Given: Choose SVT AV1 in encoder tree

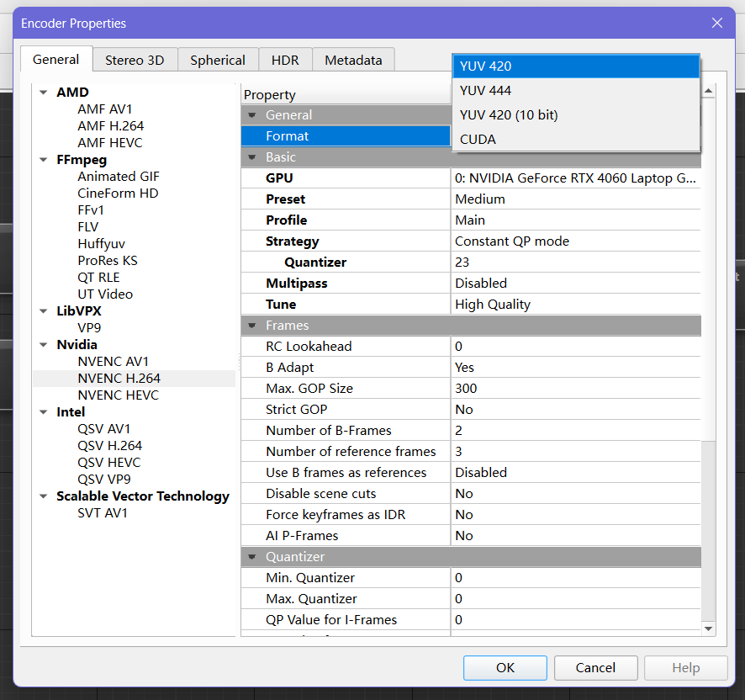Looking at the screenshot, I should pyautogui.click(x=103, y=513).
